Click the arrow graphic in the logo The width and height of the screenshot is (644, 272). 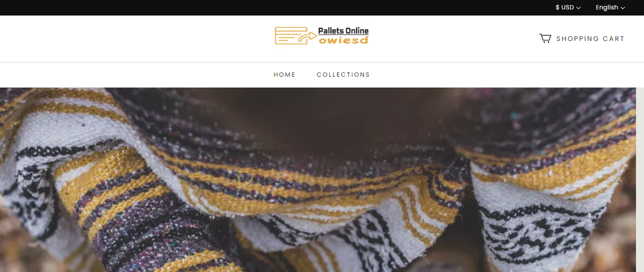[x=309, y=36]
